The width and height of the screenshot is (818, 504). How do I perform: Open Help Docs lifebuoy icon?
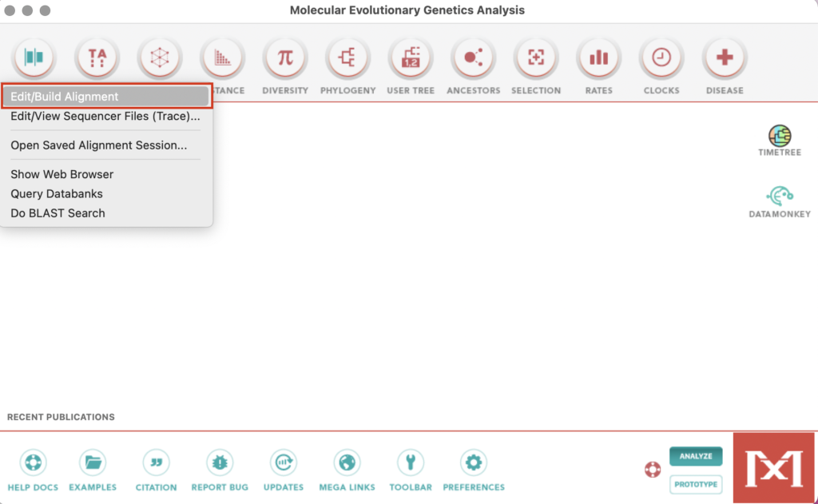33,462
